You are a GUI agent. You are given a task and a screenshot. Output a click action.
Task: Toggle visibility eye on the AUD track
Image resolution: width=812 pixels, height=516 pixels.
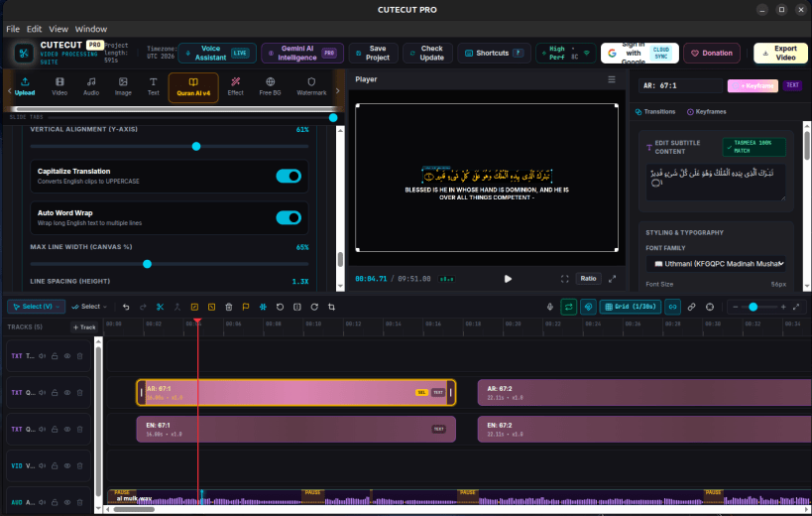[67, 502]
